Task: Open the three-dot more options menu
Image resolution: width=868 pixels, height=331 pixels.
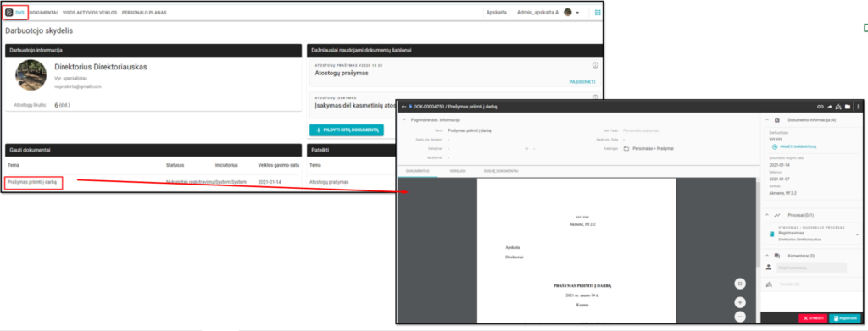Action: 858,106
